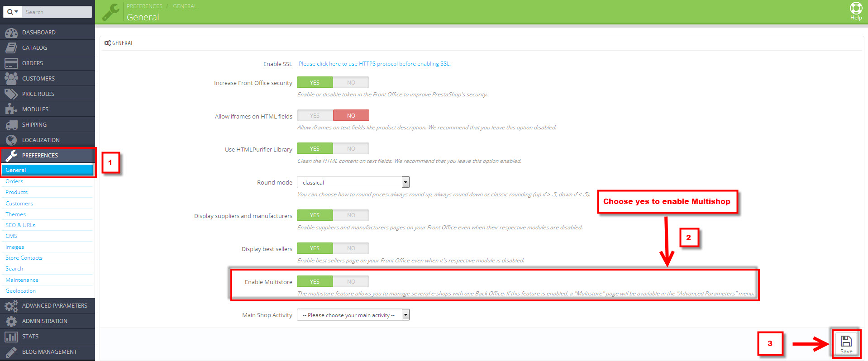Set Display best sellers to YES

coord(315,248)
